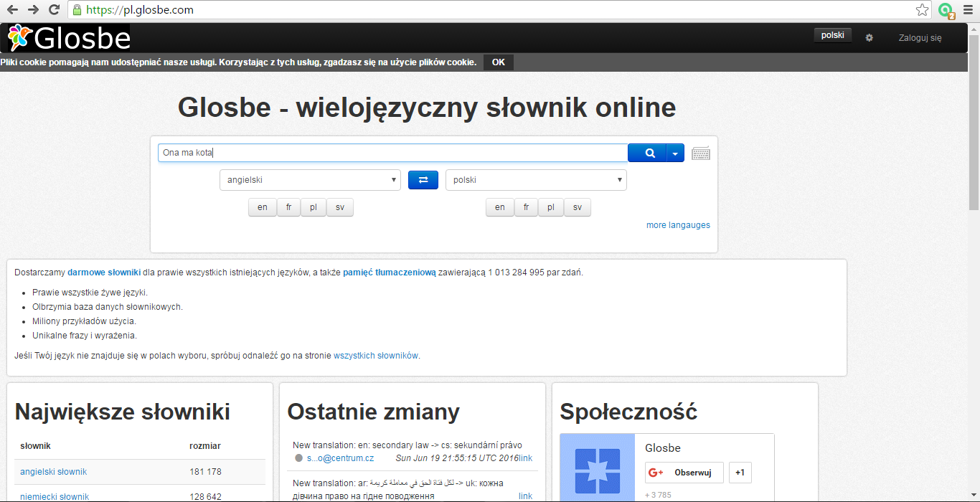The height and width of the screenshot is (502, 980).
Task: Open the 'polski' target language dropdown
Action: click(x=536, y=179)
